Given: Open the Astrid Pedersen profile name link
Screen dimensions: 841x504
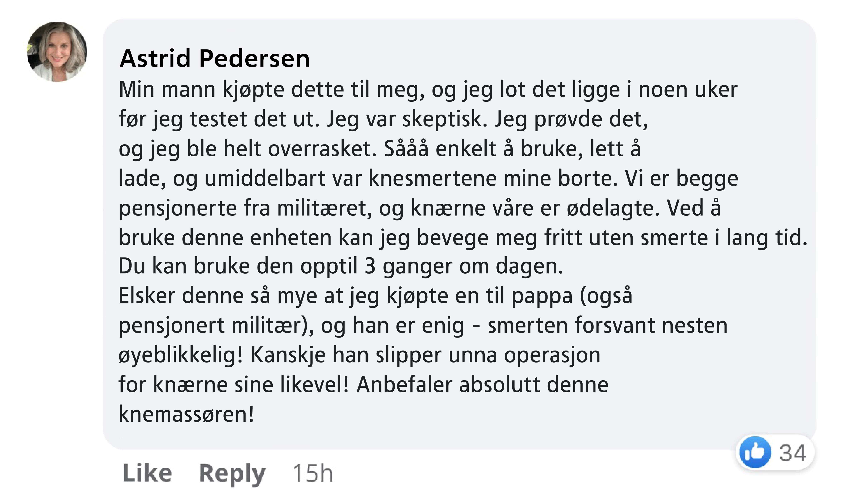Looking at the screenshot, I should (x=214, y=58).
